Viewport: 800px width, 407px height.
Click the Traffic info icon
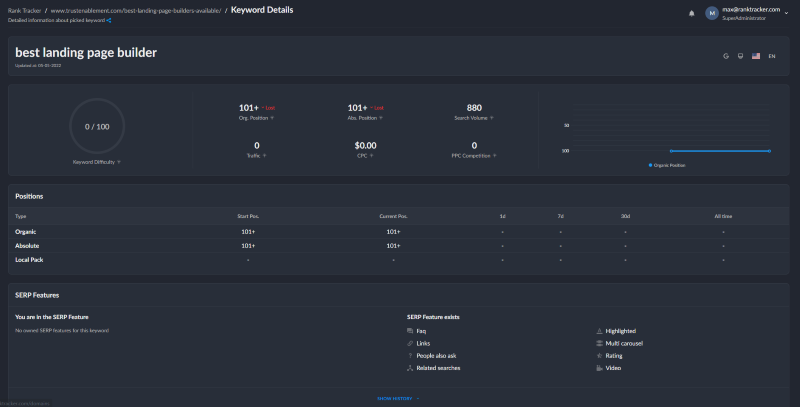point(264,156)
